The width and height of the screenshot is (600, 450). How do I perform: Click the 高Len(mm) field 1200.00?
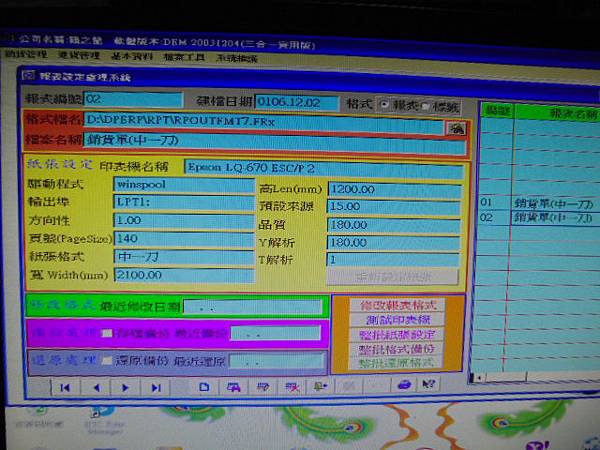(x=395, y=191)
